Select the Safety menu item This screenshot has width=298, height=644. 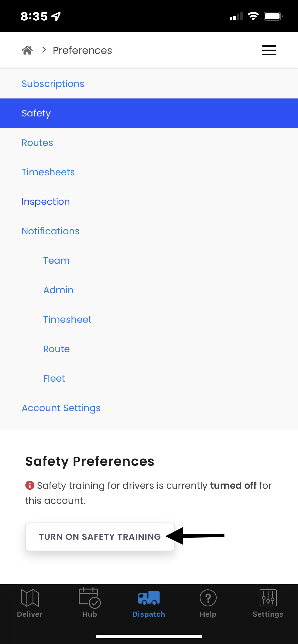[149, 113]
